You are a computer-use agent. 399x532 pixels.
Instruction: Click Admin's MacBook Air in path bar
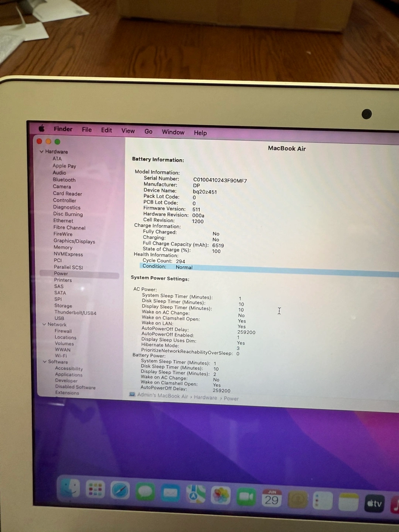tap(163, 395)
